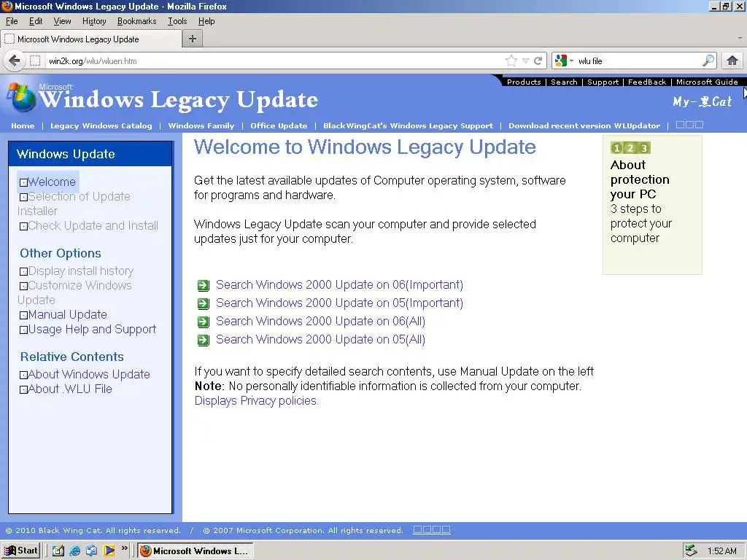Click the Windows Legacy Update globe logo
Image resolution: width=747 pixels, height=560 pixels.
[21, 98]
